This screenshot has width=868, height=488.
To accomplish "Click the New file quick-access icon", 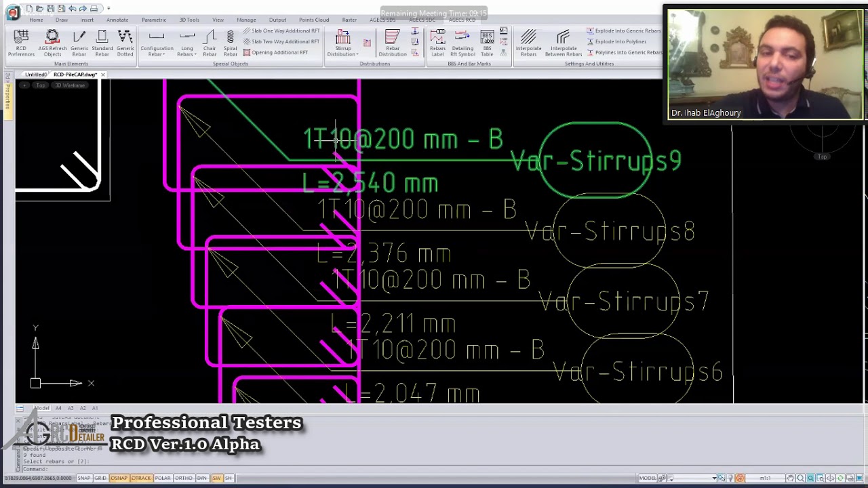I will click(x=30, y=9).
